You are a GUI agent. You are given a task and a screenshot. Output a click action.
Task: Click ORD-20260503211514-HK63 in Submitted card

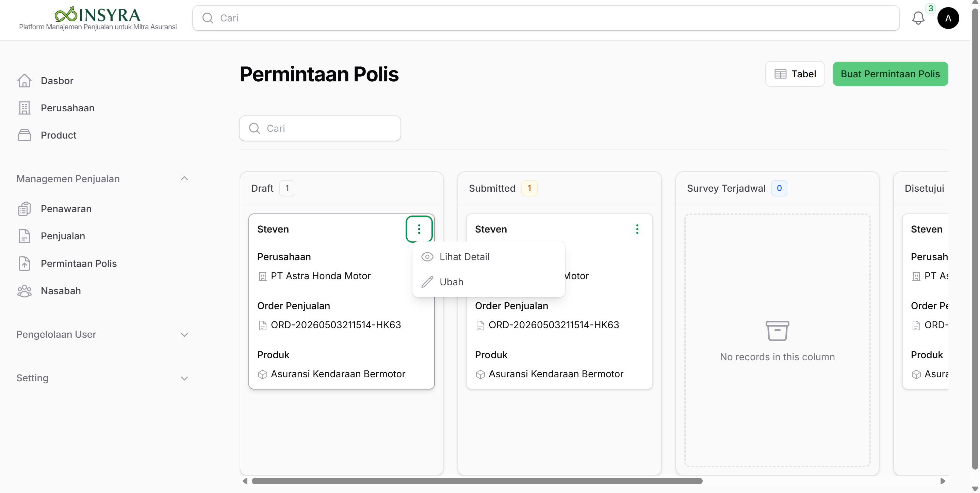pyautogui.click(x=554, y=325)
